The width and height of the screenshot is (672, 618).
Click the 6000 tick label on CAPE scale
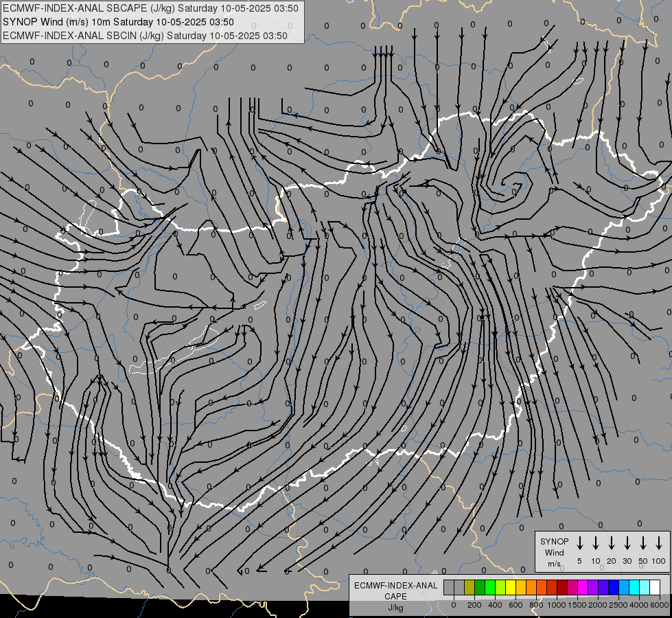click(660, 605)
